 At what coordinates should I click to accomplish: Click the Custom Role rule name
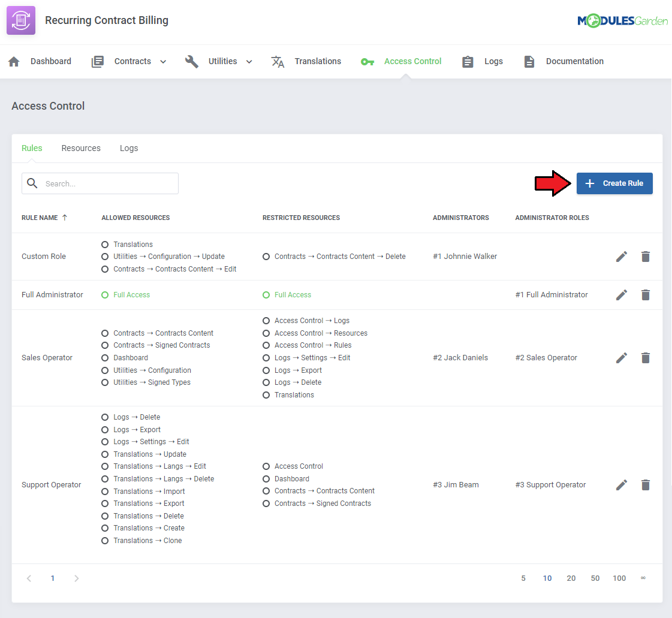click(44, 257)
